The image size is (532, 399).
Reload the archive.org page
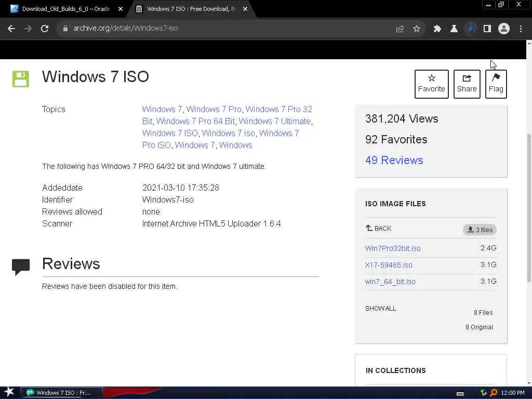click(45, 29)
